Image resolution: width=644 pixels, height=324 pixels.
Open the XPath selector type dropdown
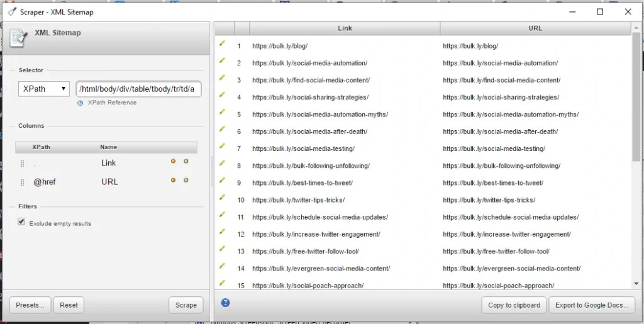pos(44,89)
